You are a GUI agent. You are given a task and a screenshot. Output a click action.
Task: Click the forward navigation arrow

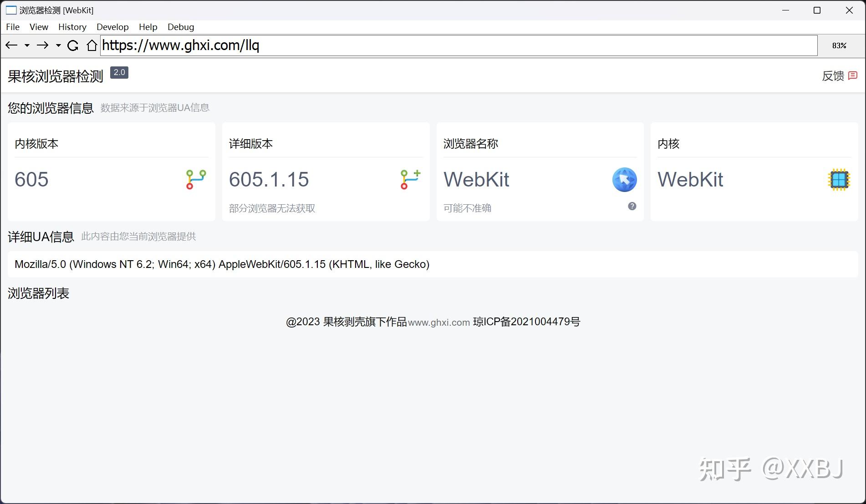point(43,45)
